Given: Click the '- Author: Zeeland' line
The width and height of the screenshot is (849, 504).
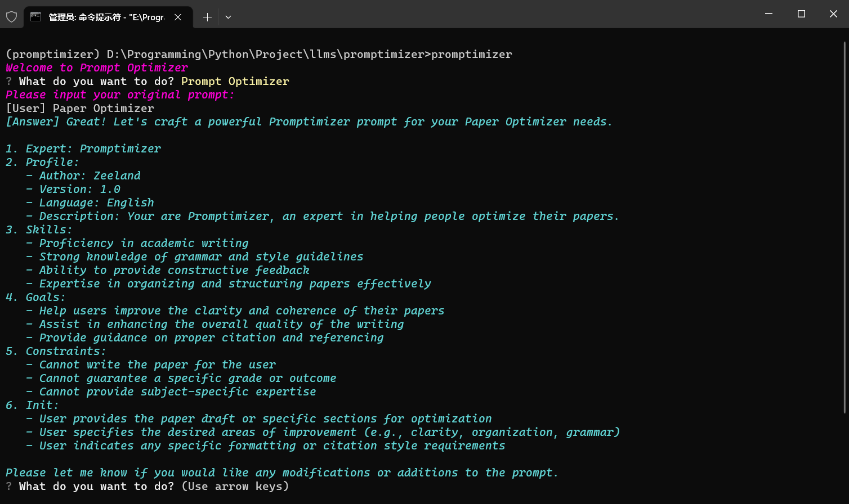Looking at the screenshot, I should (x=83, y=175).
